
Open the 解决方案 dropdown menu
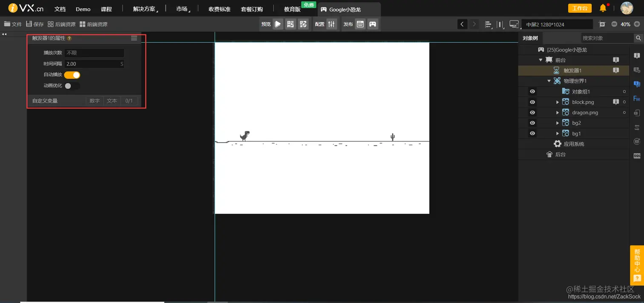(x=144, y=9)
